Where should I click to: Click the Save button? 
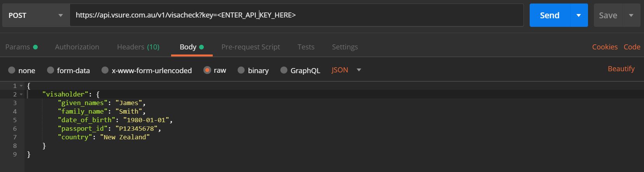point(608,16)
